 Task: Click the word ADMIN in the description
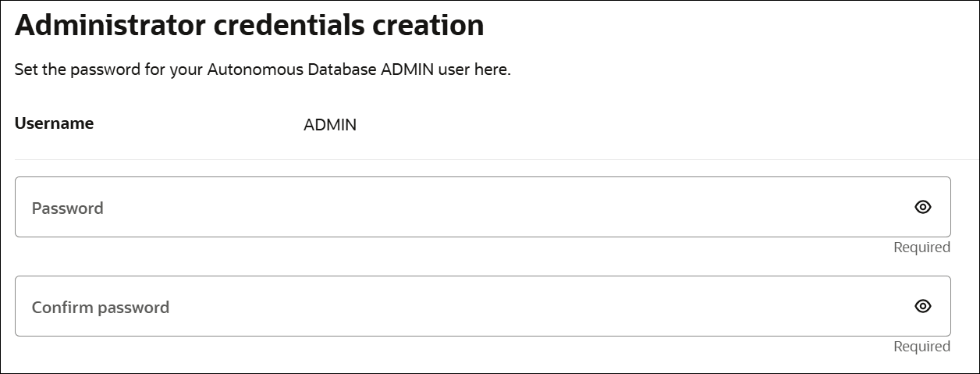click(408, 70)
